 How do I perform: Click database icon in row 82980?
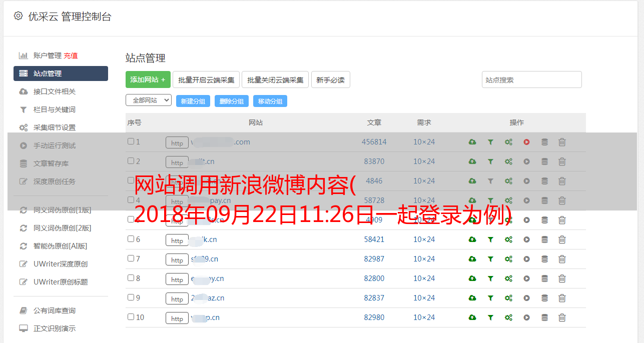[544, 317]
